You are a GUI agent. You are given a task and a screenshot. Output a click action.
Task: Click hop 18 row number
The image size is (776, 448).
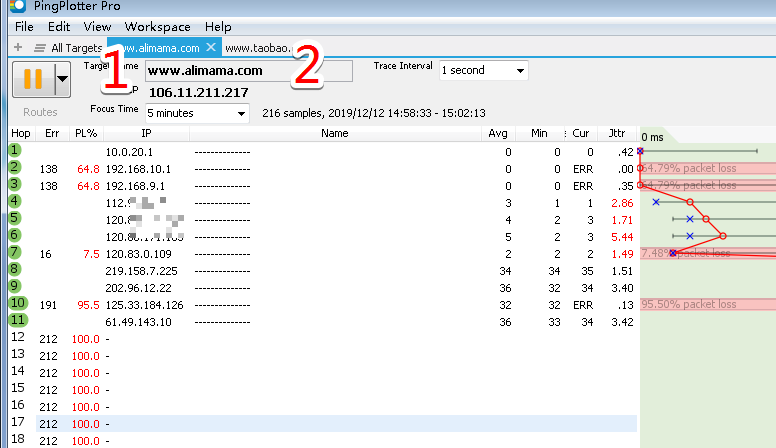tap(18, 439)
